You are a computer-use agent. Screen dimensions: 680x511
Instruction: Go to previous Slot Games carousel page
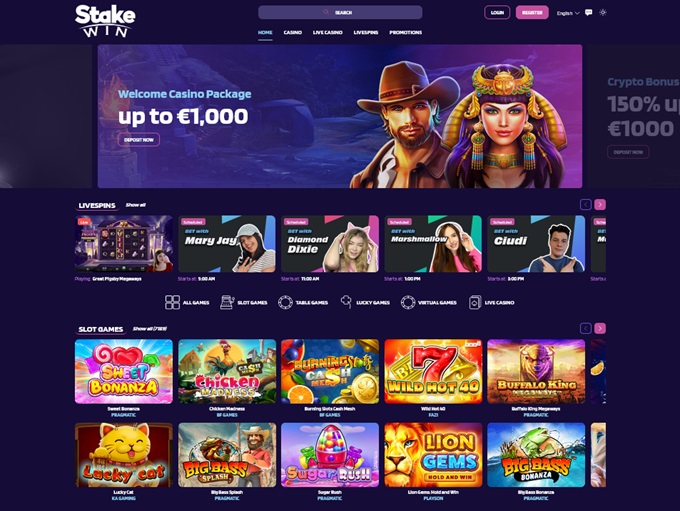585,328
